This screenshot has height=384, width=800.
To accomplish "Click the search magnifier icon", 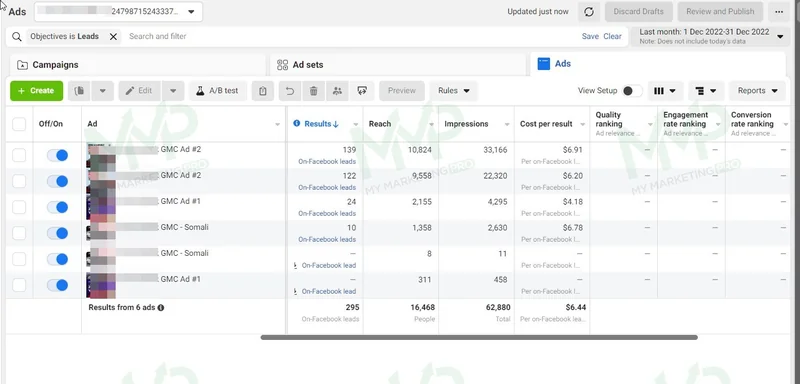I will (x=17, y=36).
